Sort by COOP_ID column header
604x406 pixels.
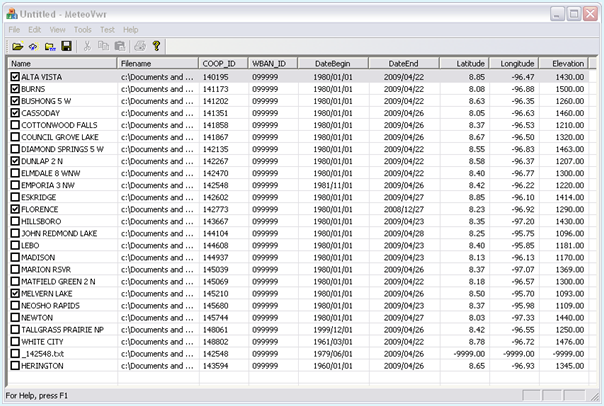tap(223, 64)
